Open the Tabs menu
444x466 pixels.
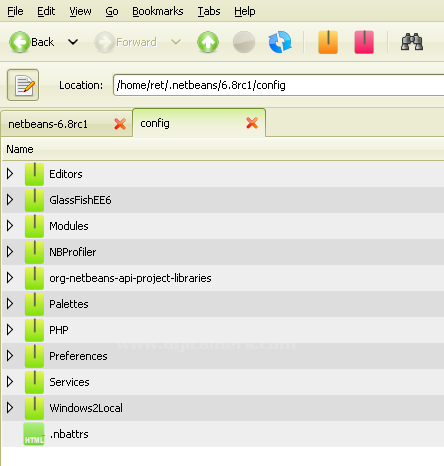pyautogui.click(x=209, y=11)
